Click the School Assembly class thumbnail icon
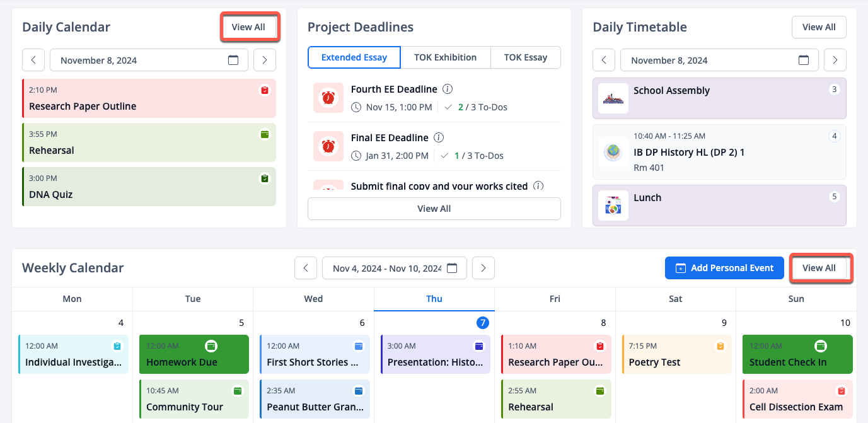Screen dimensions: 868x423 [613, 98]
